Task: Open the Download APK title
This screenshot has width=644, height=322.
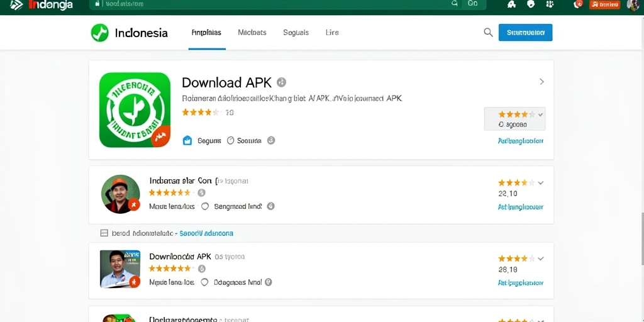Action: click(x=226, y=82)
